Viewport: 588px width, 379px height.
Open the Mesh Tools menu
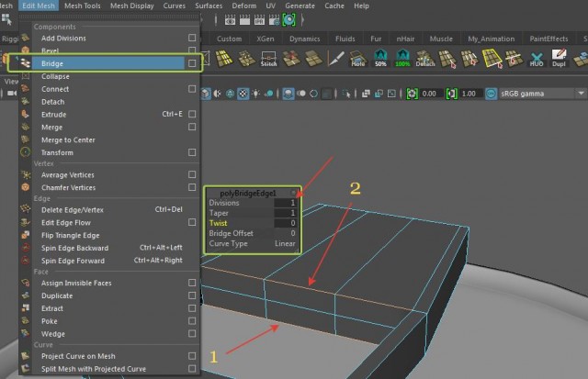click(x=83, y=6)
